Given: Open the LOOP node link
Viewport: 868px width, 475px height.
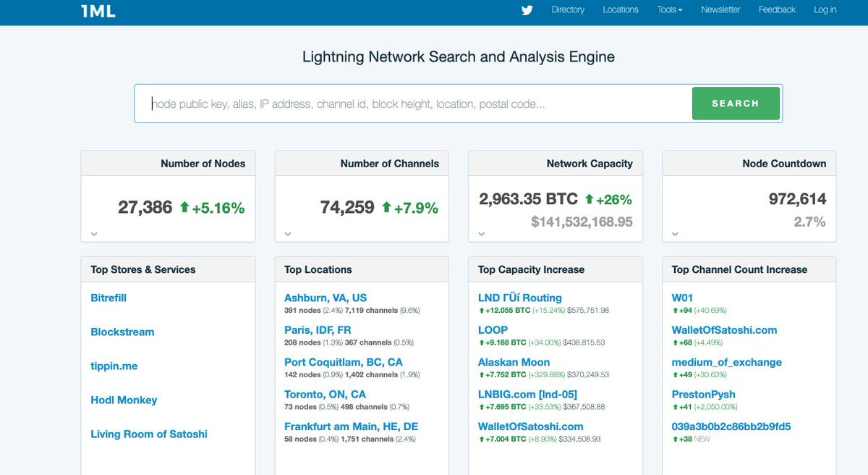Looking at the screenshot, I should [493, 329].
